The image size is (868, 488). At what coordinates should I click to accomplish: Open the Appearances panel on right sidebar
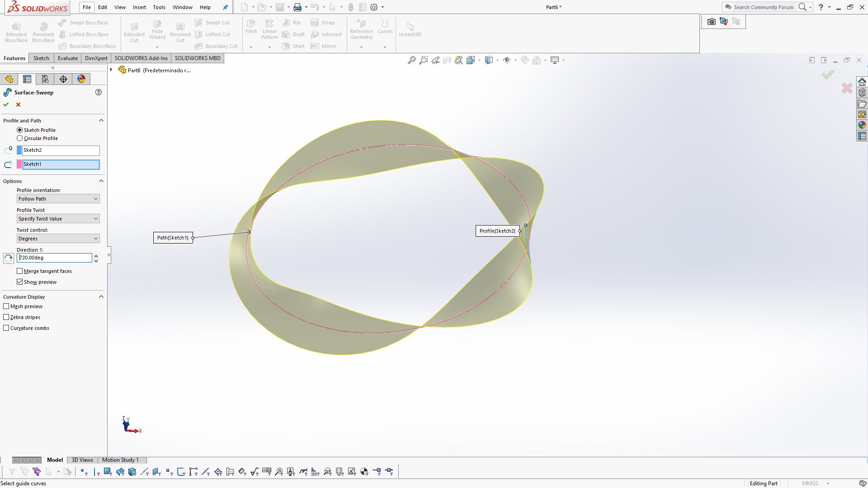coord(863,125)
